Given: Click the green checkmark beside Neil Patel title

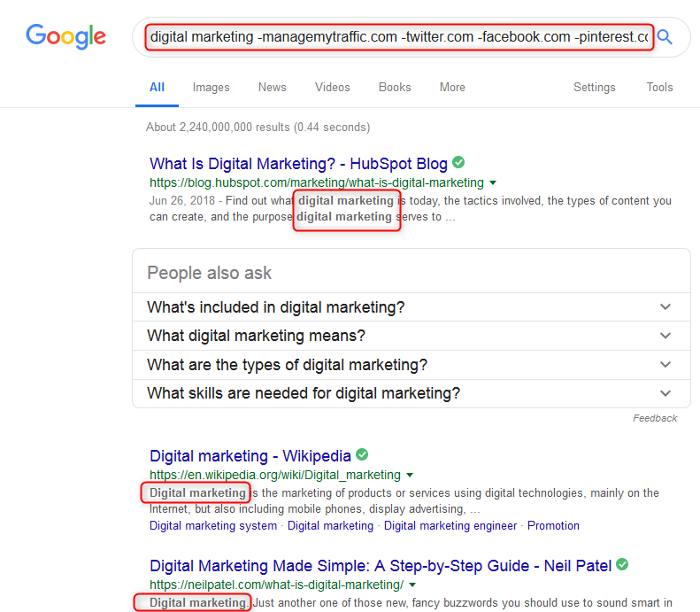Looking at the screenshot, I should (622, 564).
